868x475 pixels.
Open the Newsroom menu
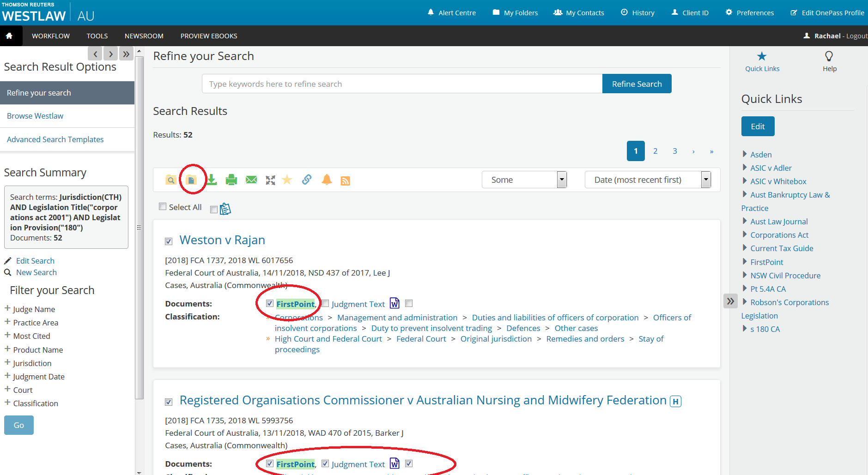(x=144, y=36)
